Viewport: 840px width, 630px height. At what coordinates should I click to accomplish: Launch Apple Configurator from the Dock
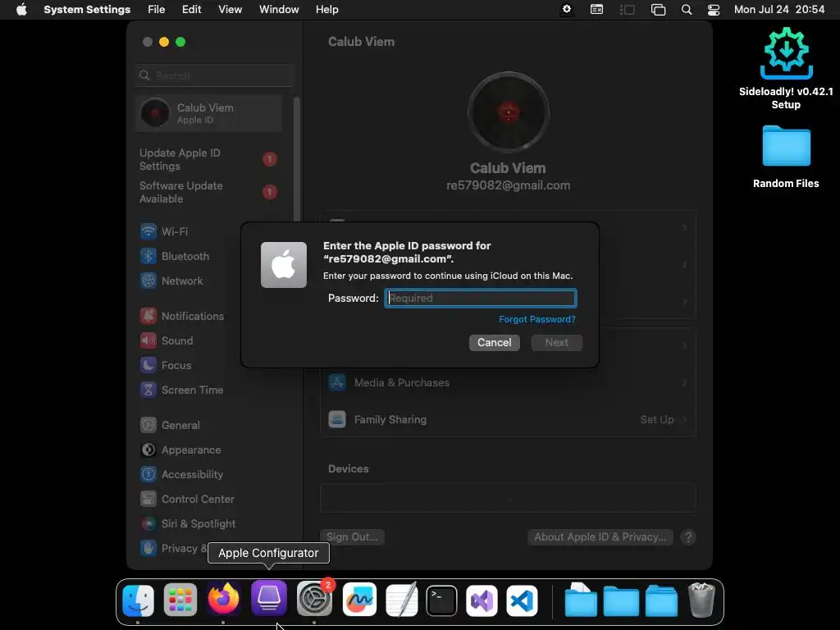[269, 598]
